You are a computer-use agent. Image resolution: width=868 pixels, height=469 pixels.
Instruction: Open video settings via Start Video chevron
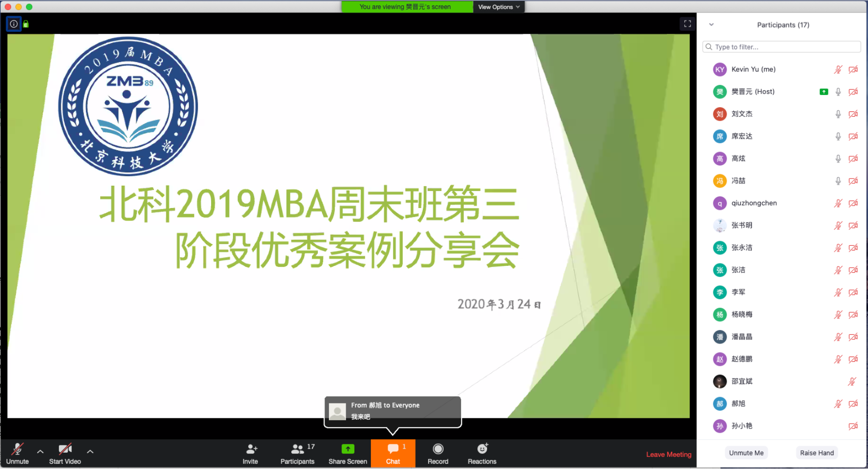click(x=90, y=452)
